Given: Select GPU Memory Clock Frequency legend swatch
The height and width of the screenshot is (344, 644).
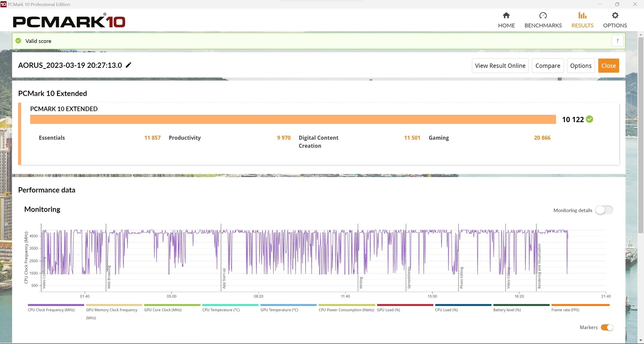Looking at the screenshot, I should tap(114, 305).
